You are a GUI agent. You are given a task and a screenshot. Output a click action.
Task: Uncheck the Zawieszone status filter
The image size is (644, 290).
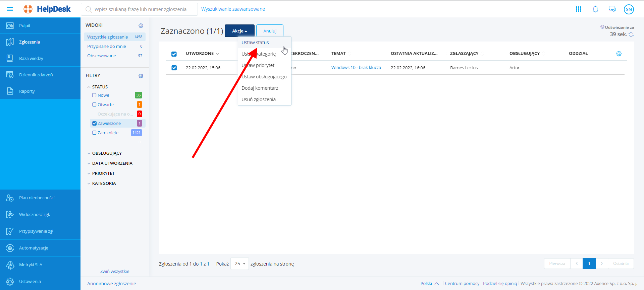pos(95,123)
